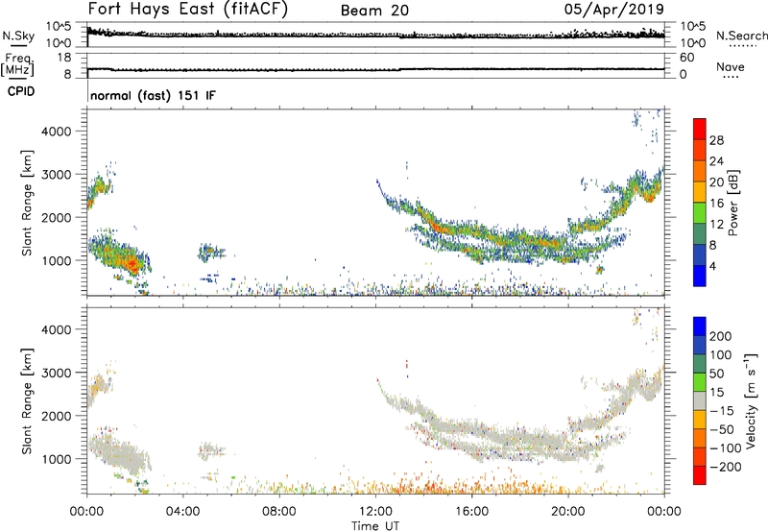This screenshot has width=768, height=532.
Task: Click the '12:00' time axis label
Action: pos(375,512)
